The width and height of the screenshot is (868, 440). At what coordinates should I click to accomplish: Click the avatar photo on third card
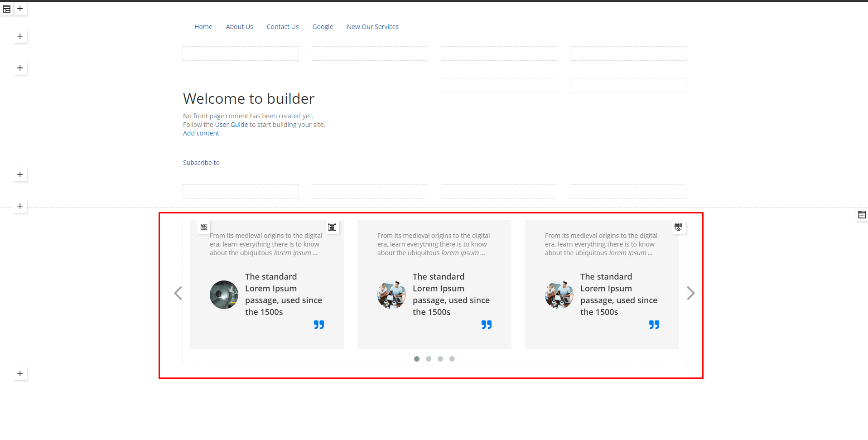(559, 295)
